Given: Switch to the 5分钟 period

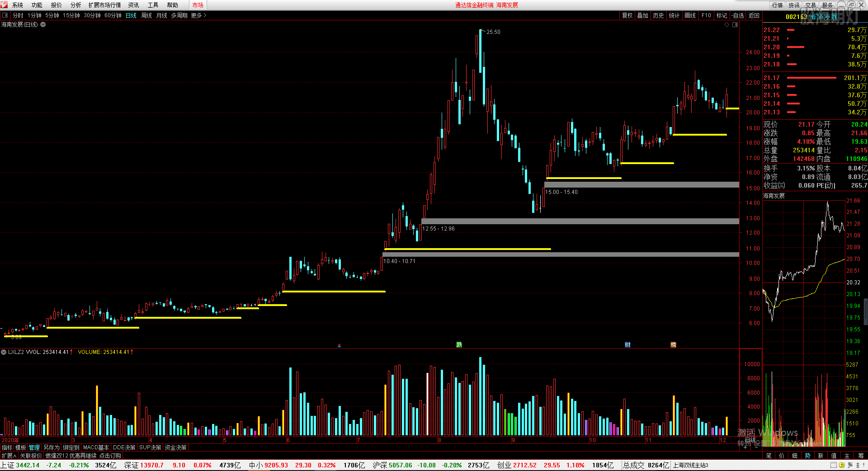Looking at the screenshot, I should pyautogui.click(x=52, y=15).
